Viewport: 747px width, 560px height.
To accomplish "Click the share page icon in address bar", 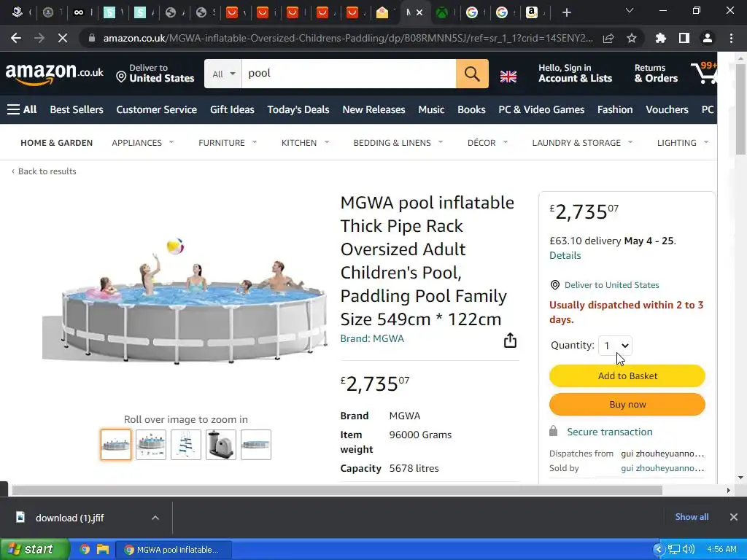I will coord(608,38).
